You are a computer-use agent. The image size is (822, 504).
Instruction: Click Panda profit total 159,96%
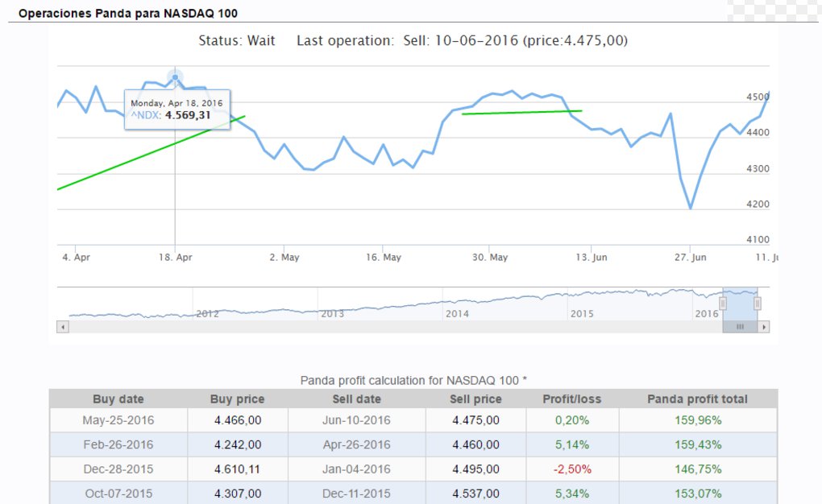698,420
